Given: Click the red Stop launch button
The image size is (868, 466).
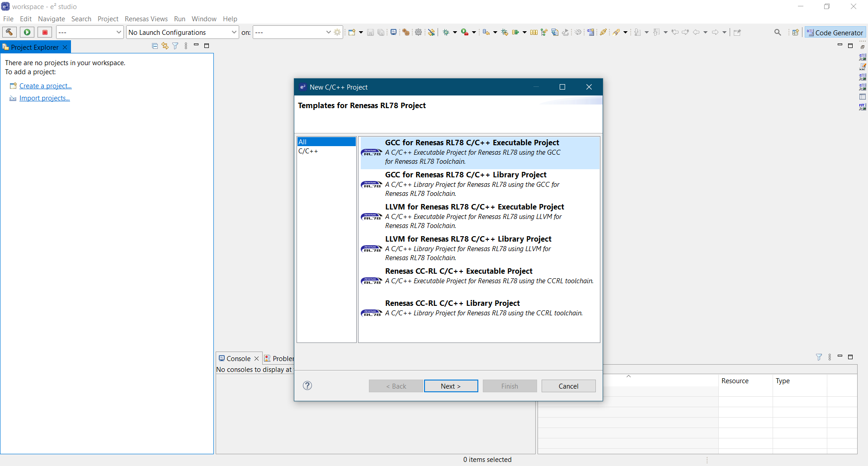Looking at the screenshot, I should (x=45, y=32).
